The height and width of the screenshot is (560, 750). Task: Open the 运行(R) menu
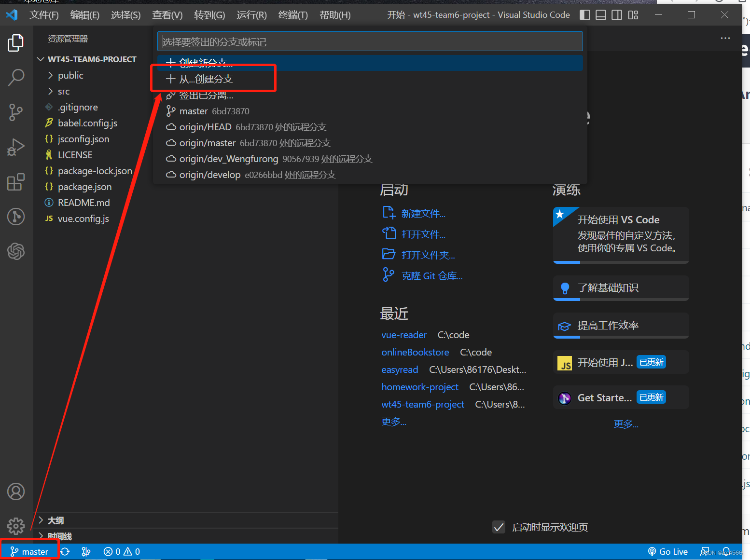[x=251, y=15]
